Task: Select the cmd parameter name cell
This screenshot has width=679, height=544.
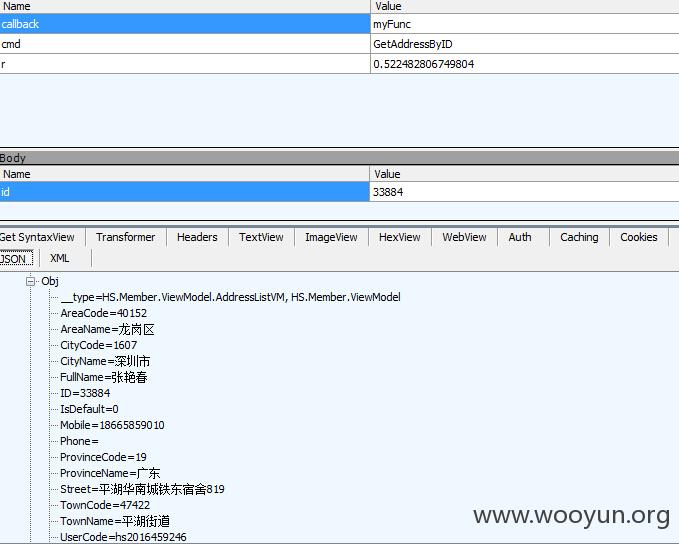Action: tap(185, 44)
